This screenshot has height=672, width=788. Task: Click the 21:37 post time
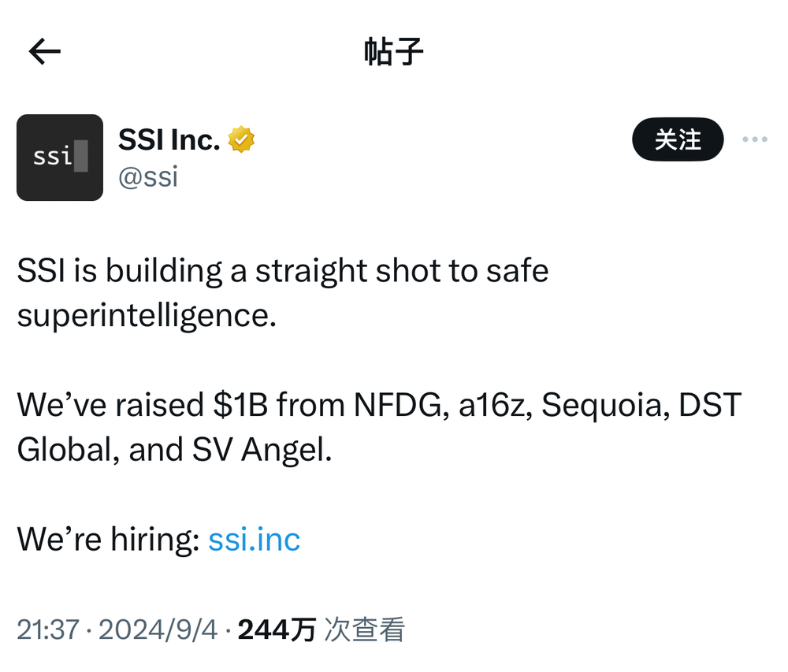48,629
